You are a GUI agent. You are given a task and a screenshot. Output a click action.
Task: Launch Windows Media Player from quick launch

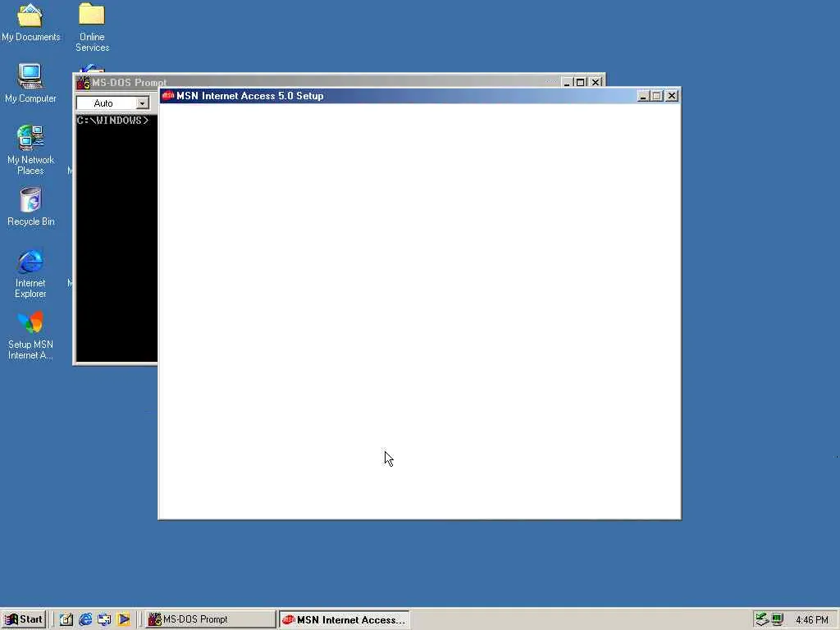tap(123, 619)
